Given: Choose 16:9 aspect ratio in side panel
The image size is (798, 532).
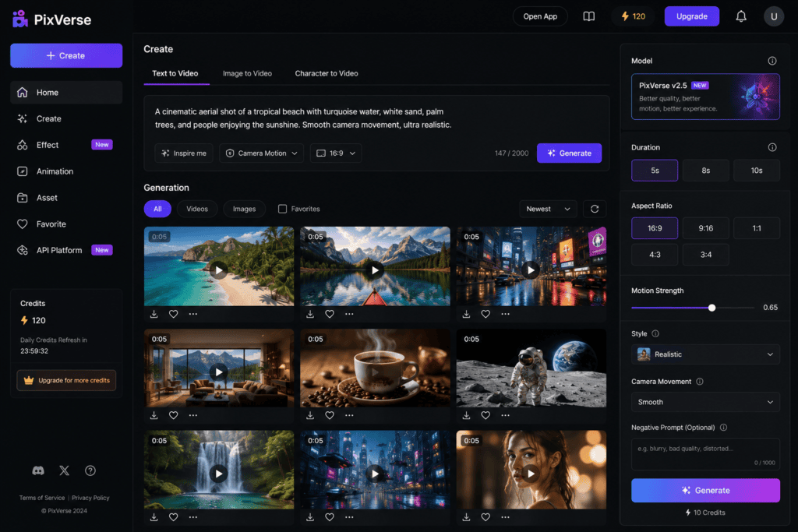Looking at the screenshot, I should click(x=655, y=228).
